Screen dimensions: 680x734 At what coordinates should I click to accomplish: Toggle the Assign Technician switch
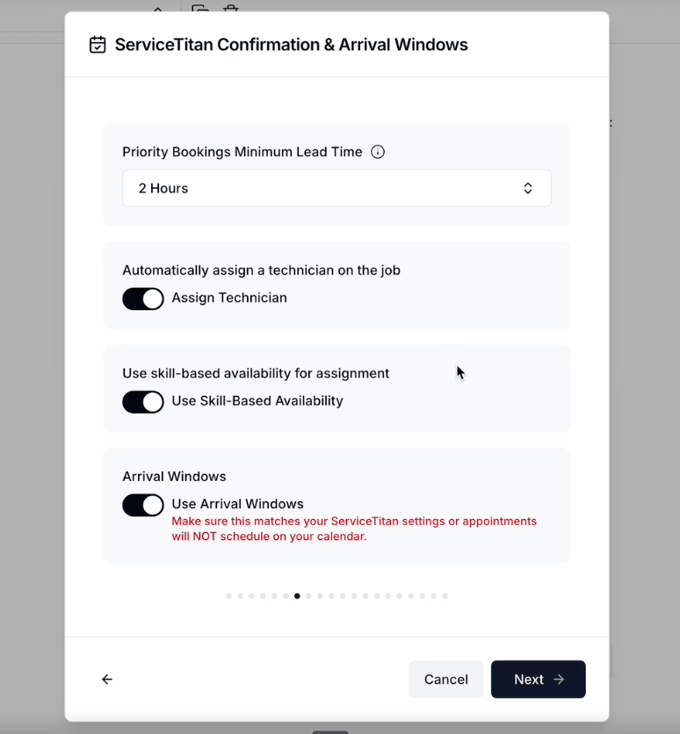[143, 298]
